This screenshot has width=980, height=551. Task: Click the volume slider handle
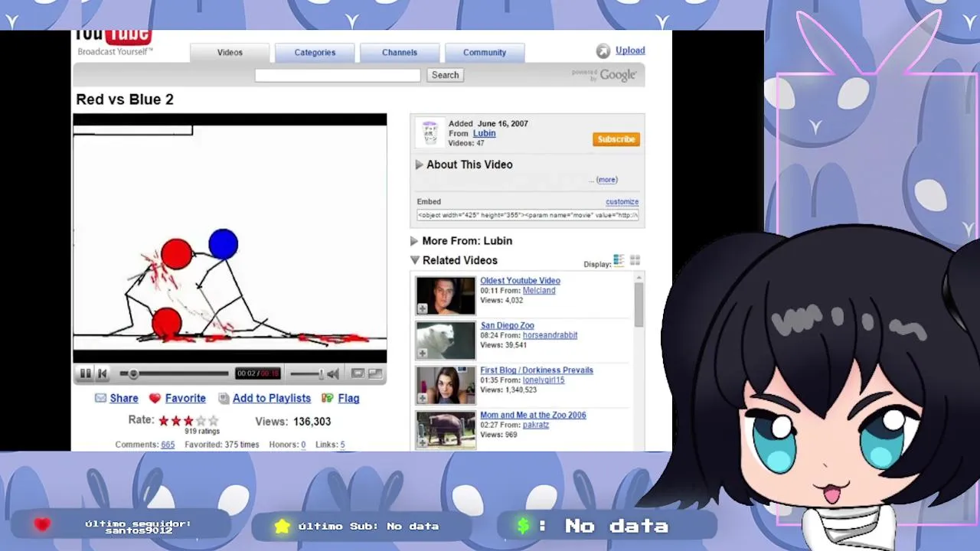(321, 373)
